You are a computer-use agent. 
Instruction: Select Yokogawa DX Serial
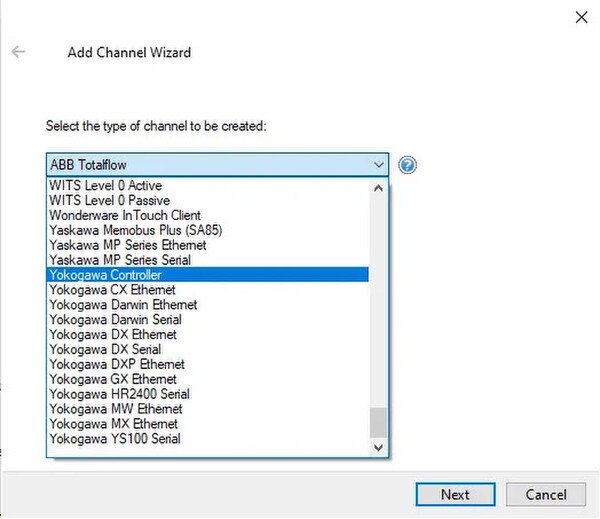pos(208,349)
